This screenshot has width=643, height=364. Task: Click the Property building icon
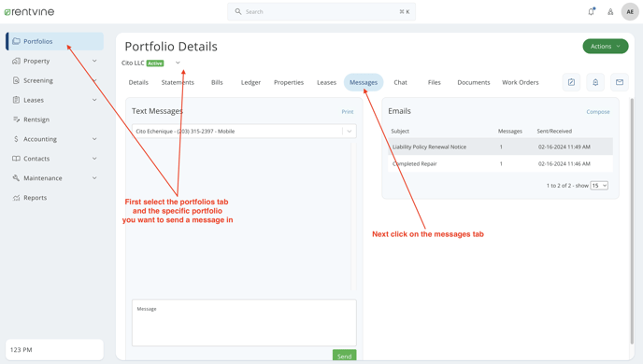pos(17,61)
